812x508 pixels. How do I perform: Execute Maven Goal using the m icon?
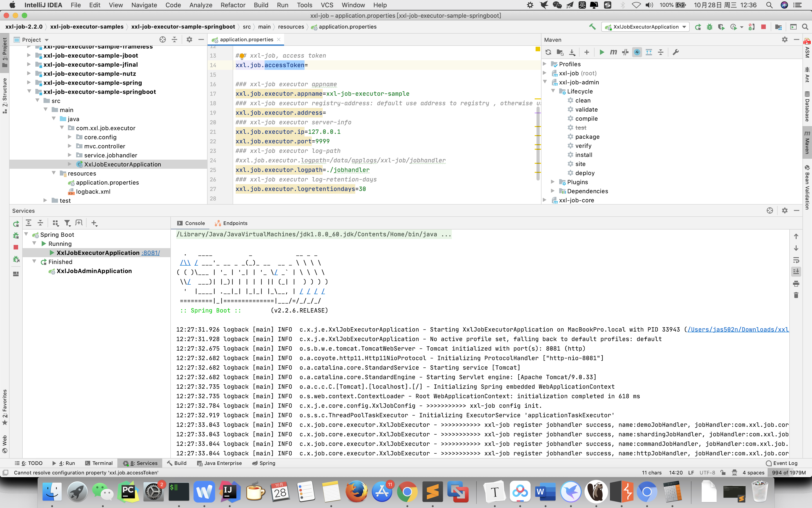(x=613, y=52)
